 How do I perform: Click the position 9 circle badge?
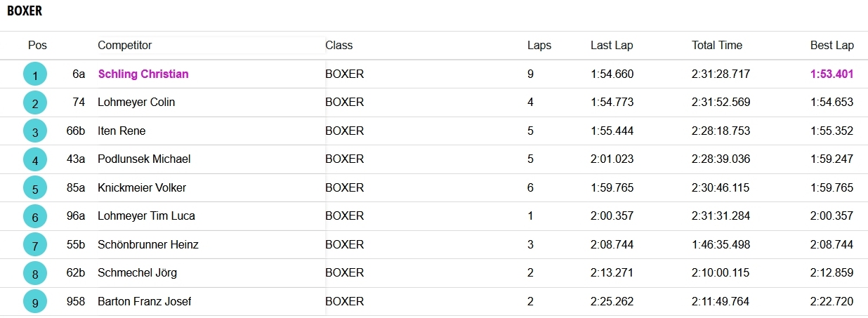click(x=35, y=302)
